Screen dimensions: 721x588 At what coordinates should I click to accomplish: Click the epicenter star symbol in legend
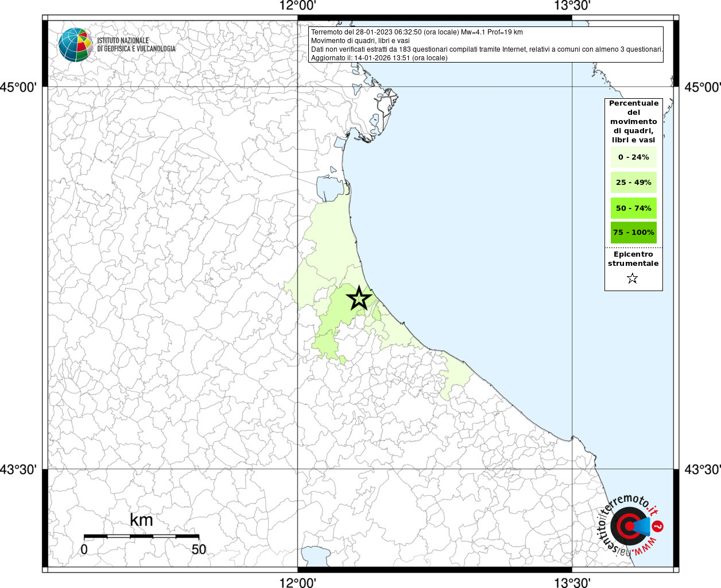click(633, 278)
